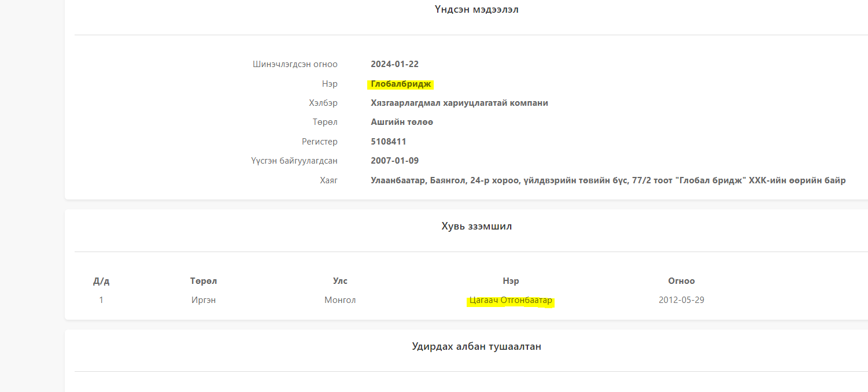Image resolution: width=868 pixels, height=392 pixels.
Task: Click the Монгол country cell
Action: point(340,300)
